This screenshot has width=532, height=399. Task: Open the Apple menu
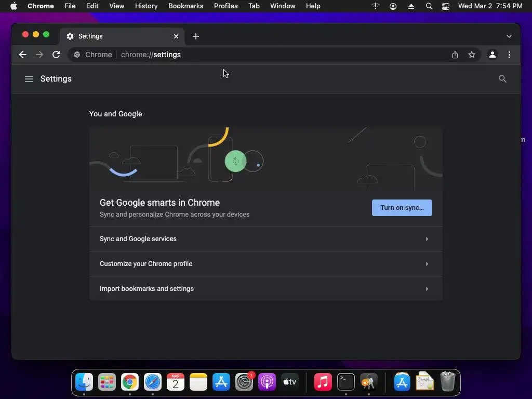point(14,6)
